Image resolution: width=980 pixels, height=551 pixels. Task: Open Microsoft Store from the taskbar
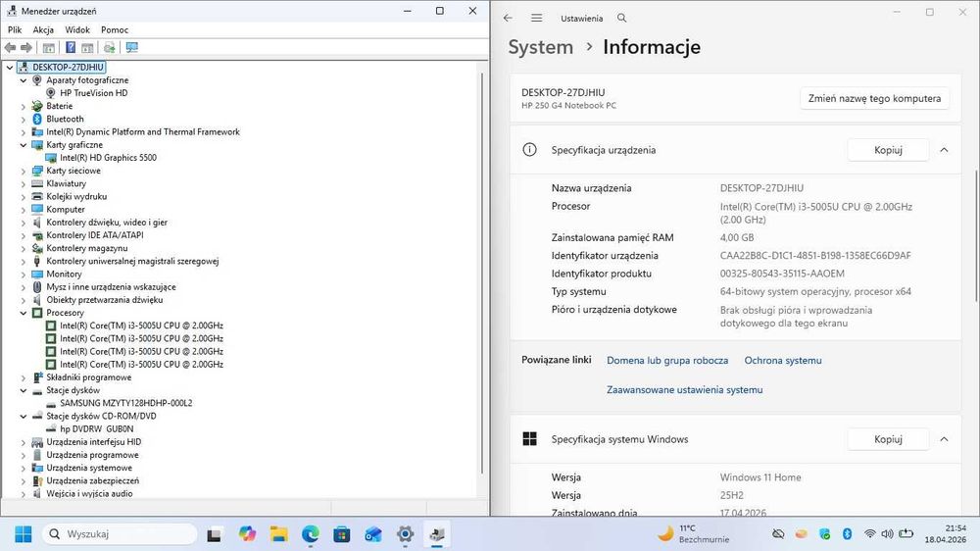point(342,533)
